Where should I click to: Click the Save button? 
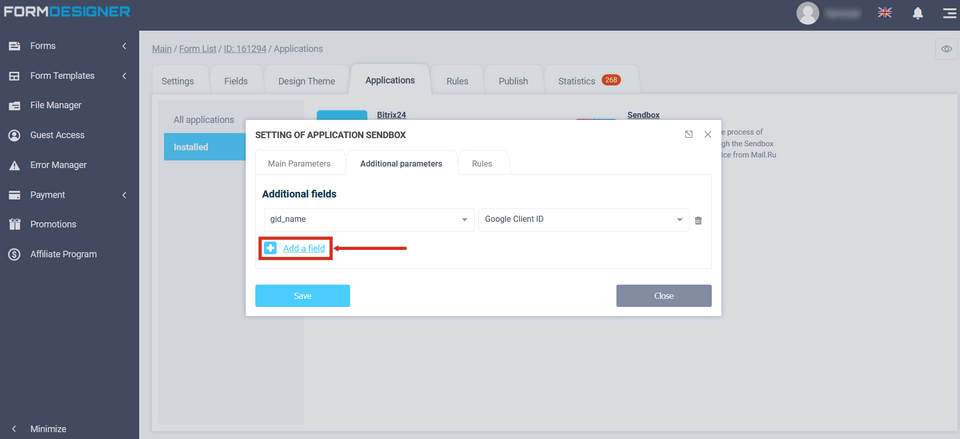(302, 296)
